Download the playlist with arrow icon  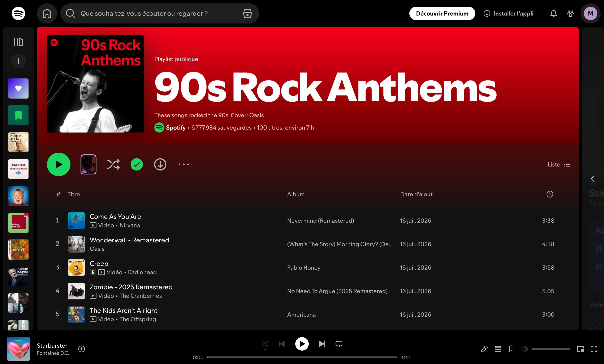(160, 164)
